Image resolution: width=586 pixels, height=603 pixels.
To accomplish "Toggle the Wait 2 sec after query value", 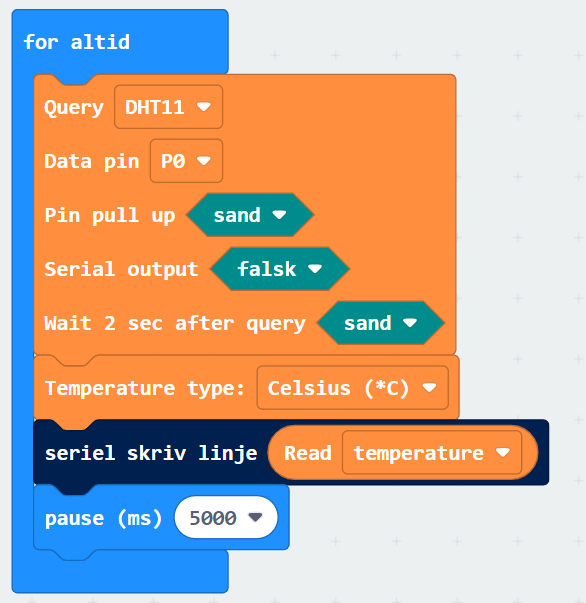I will click(381, 323).
